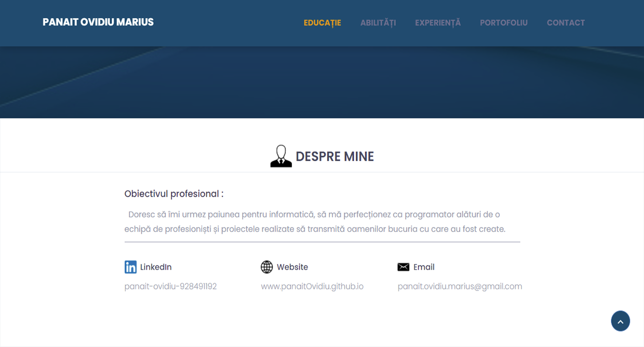Click the Email label text

424,267
